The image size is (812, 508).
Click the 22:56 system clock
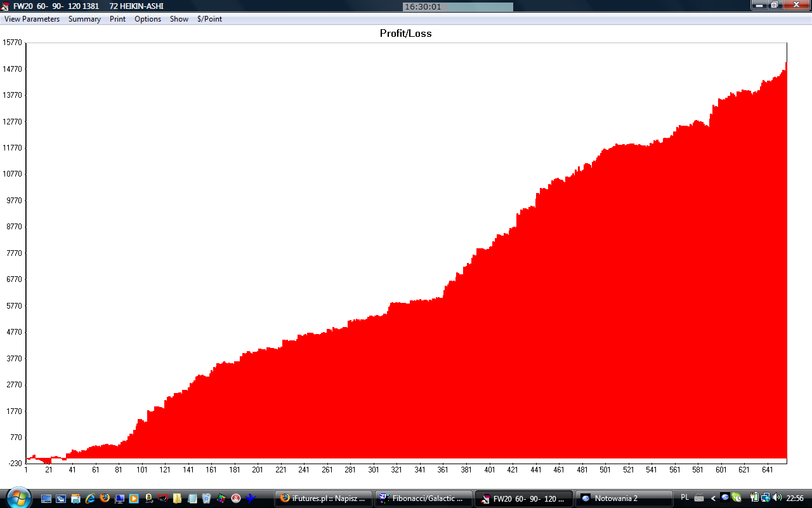[x=796, y=498]
